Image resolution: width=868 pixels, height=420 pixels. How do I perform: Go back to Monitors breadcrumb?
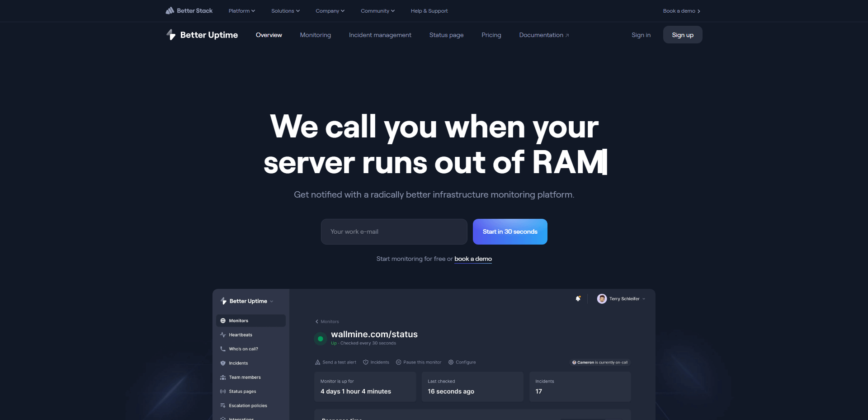tap(327, 321)
